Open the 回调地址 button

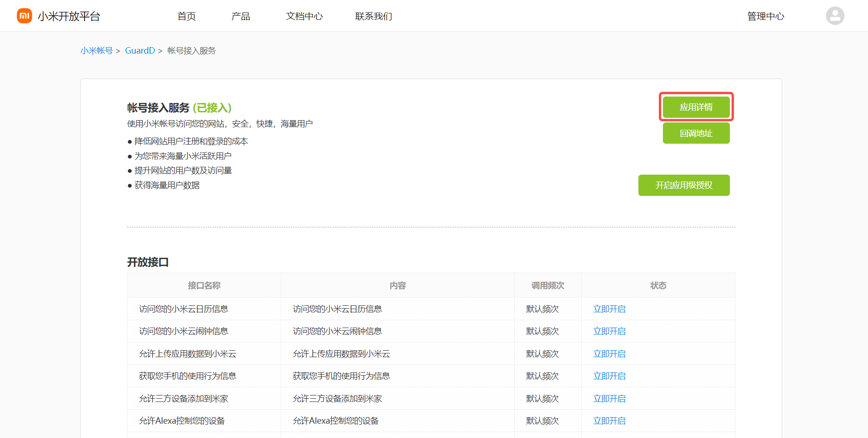(696, 134)
